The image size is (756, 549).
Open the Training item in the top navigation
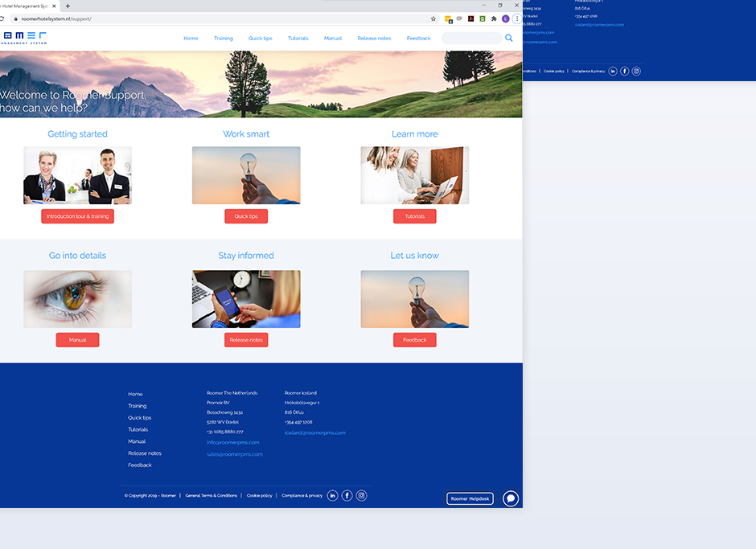[x=223, y=39]
